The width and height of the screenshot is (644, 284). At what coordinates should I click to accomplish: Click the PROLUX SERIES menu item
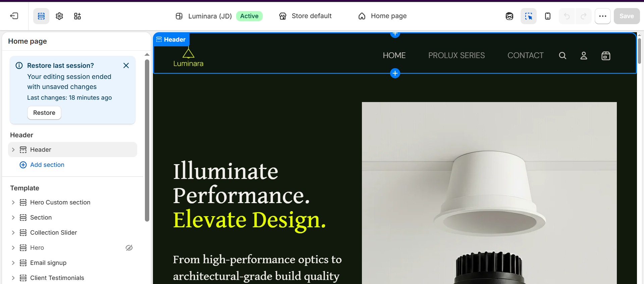point(457,55)
